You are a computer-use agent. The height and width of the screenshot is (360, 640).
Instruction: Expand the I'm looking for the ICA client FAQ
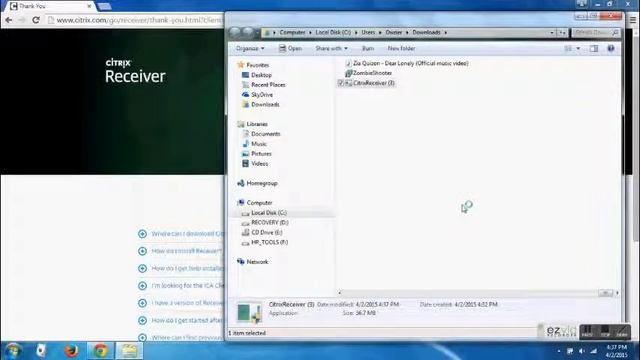click(142, 286)
